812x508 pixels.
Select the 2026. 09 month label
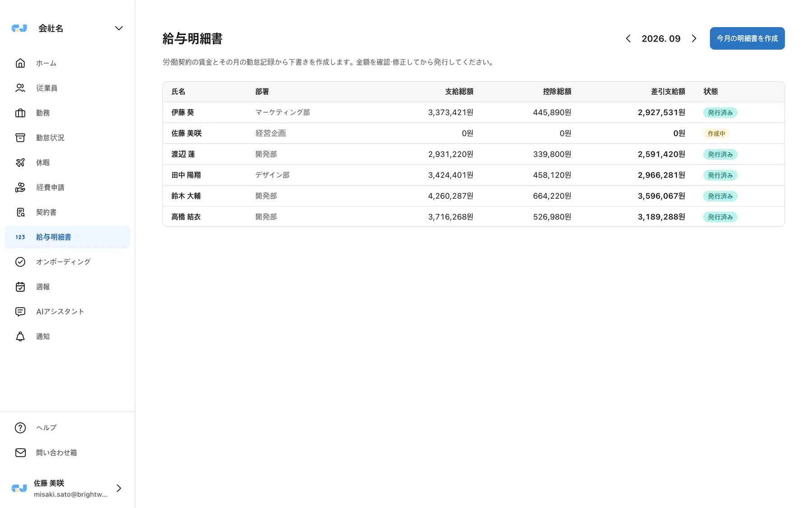click(x=661, y=39)
